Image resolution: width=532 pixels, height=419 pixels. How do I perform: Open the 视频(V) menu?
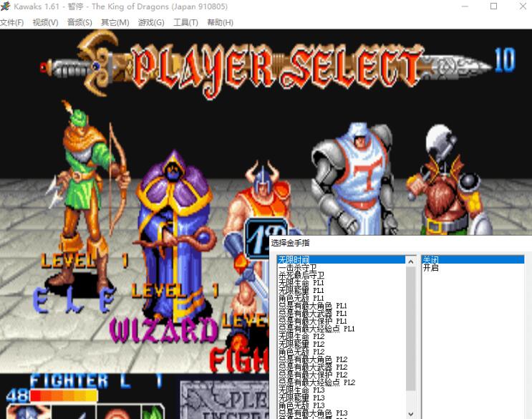click(45, 22)
